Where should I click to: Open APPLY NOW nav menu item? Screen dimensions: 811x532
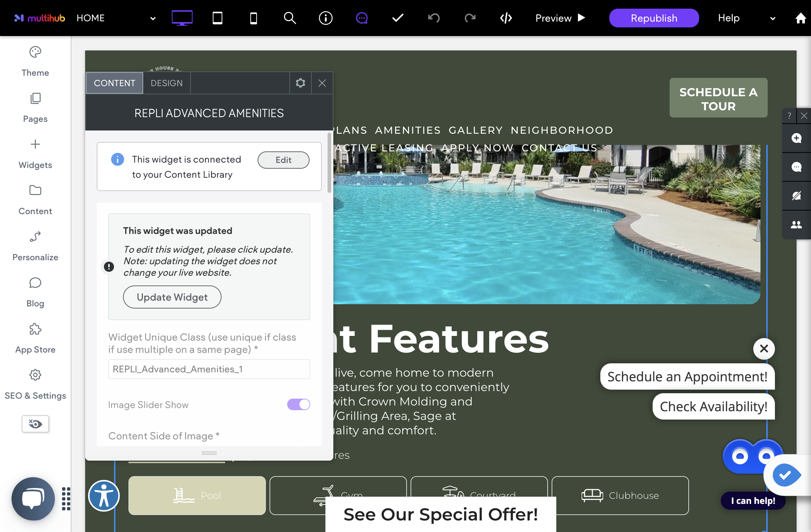477,148
